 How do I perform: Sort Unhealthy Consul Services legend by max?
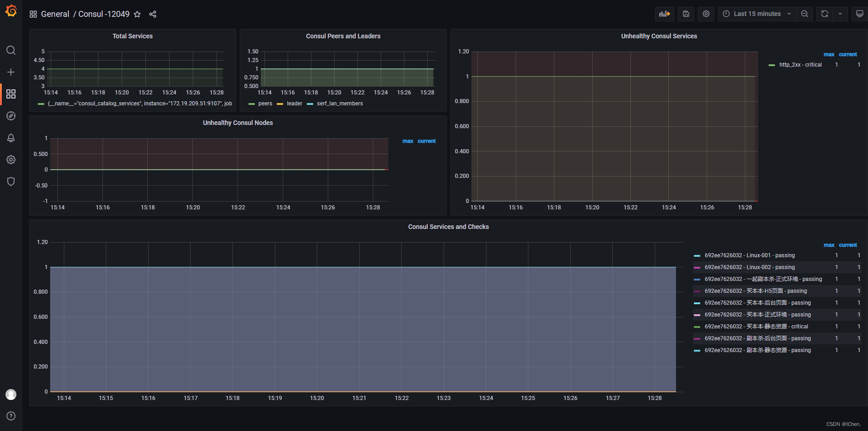tap(829, 54)
